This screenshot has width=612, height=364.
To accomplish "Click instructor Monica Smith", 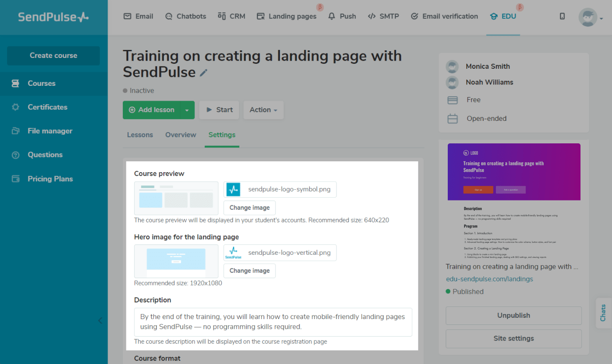I will pyautogui.click(x=488, y=67).
